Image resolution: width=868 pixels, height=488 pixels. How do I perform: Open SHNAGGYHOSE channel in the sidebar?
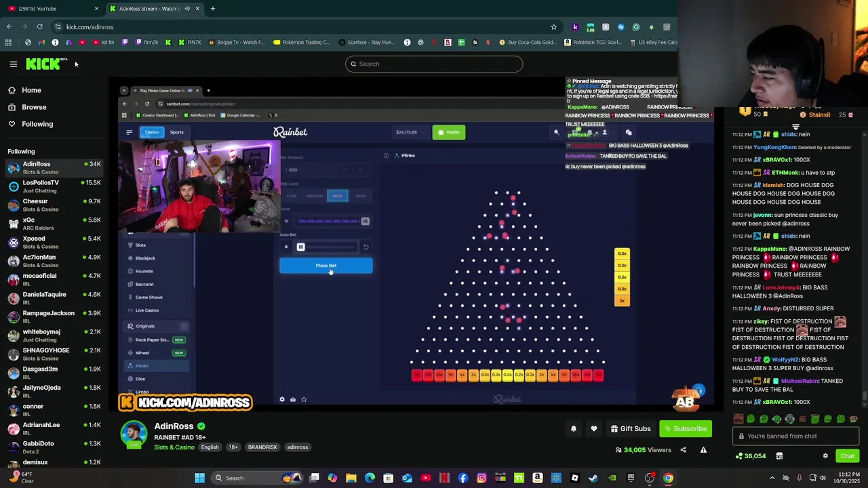coord(54,354)
